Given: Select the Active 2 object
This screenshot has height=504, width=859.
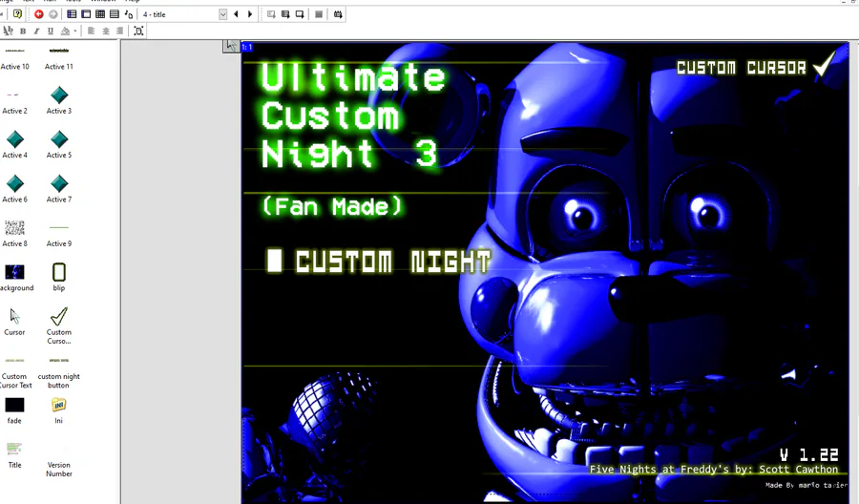Looking at the screenshot, I should pyautogui.click(x=14, y=102).
